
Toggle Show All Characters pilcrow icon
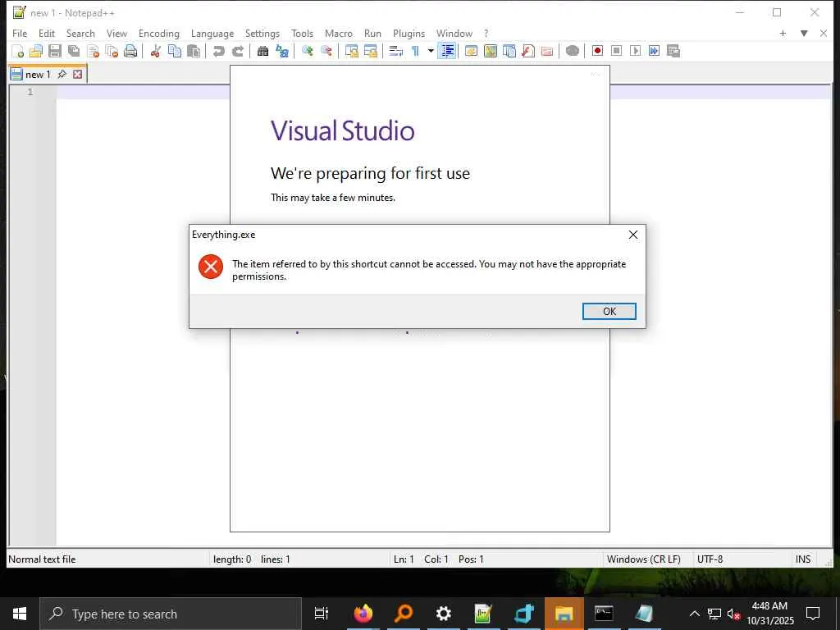click(x=415, y=51)
